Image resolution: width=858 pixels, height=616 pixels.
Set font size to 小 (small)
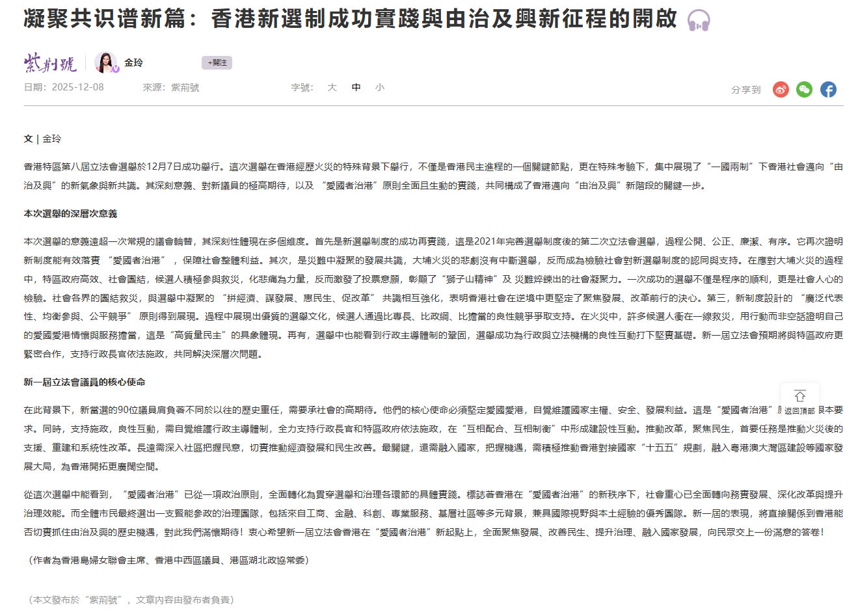pos(379,87)
